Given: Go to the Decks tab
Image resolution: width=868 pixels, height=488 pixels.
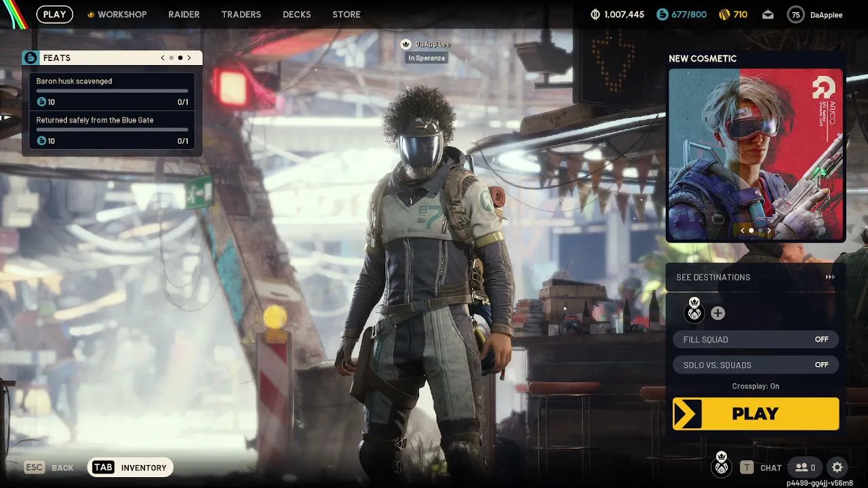Looking at the screenshot, I should pos(296,14).
